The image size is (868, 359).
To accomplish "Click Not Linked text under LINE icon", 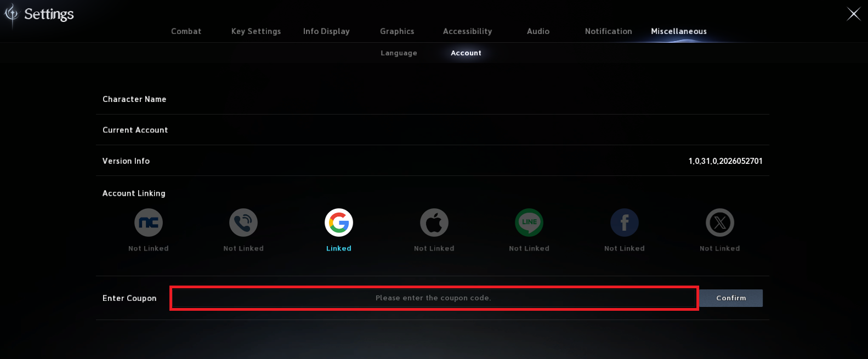I will pos(529,248).
